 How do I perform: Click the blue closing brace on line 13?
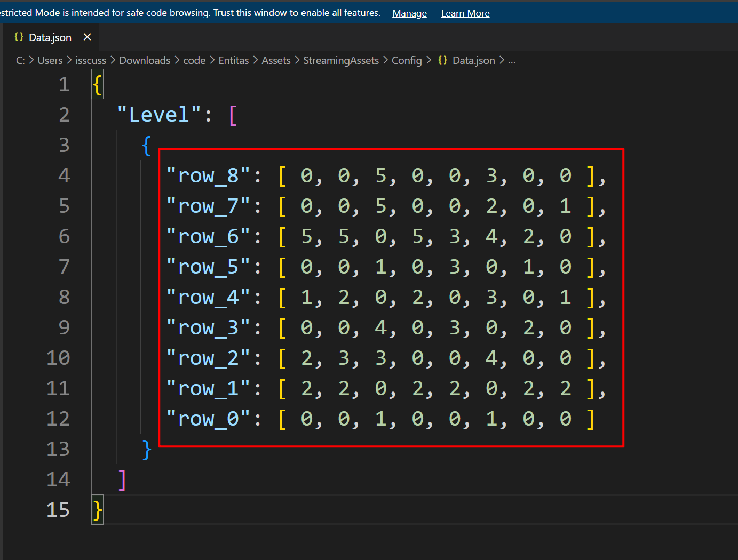tap(147, 450)
